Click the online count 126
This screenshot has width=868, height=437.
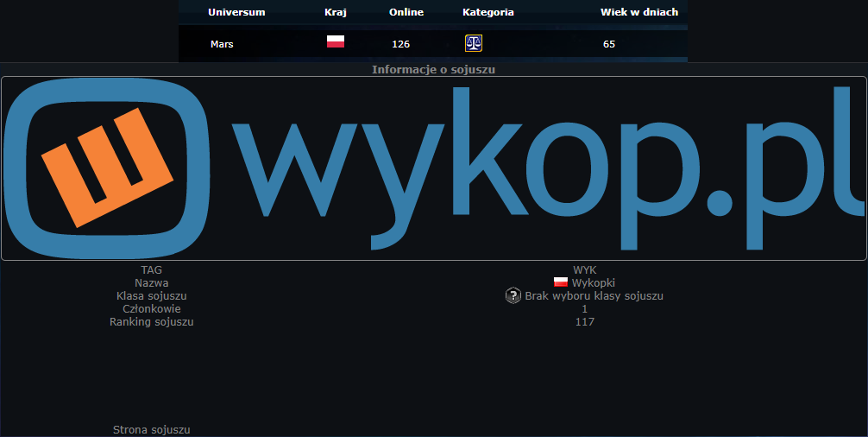click(x=401, y=44)
